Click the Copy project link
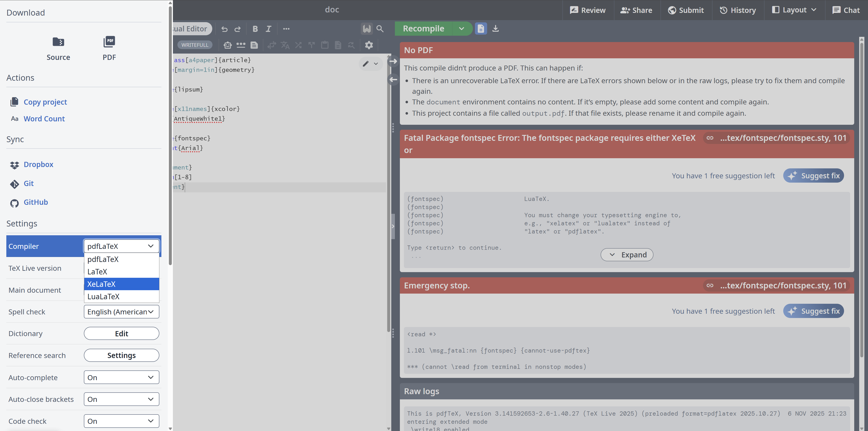The width and height of the screenshot is (868, 431). click(45, 102)
